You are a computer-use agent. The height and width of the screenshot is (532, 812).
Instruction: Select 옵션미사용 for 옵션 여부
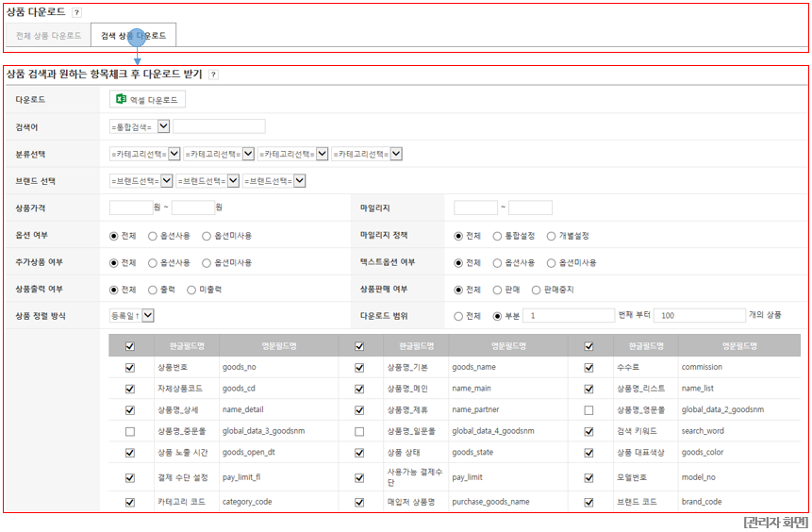207,236
